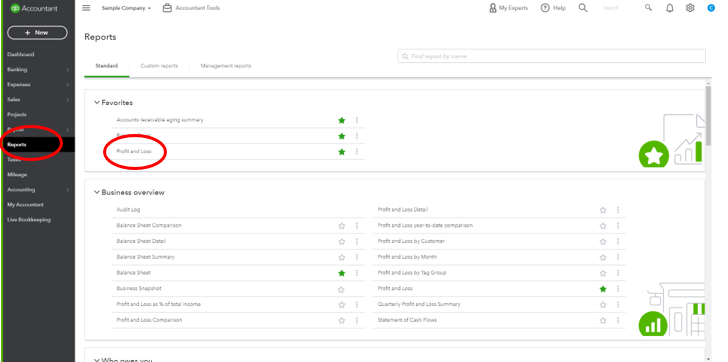Open Profit and Loss from Favorites

pos(134,151)
